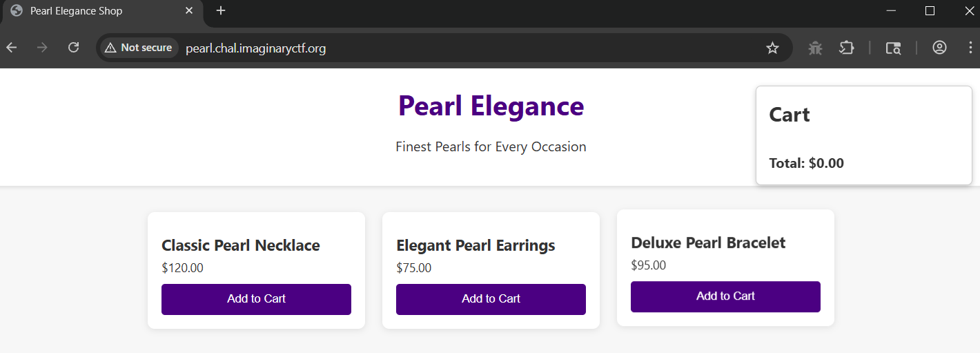This screenshot has height=353, width=980.
Task: Add Deluxe Pearl Bracelet to cart
Action: (725, 296)
